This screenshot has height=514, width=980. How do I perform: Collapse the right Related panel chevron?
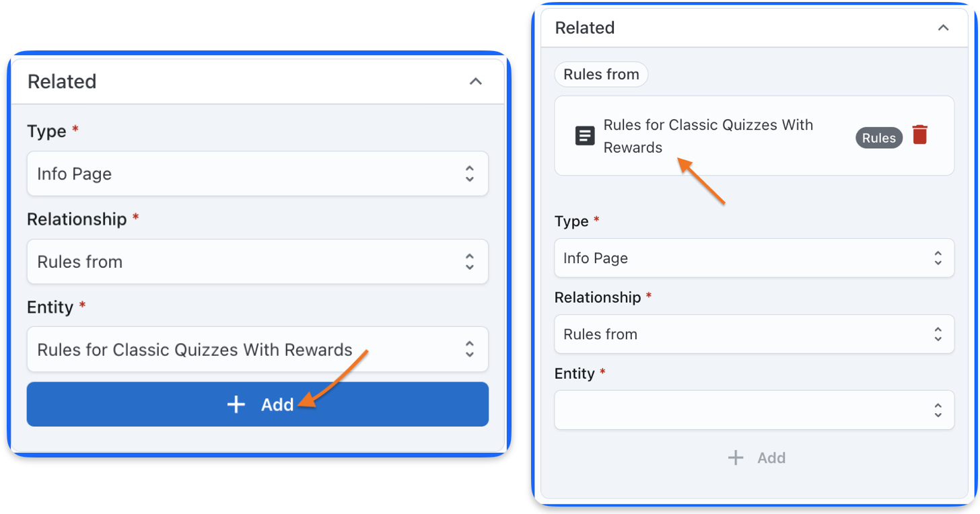pos(944,28)
